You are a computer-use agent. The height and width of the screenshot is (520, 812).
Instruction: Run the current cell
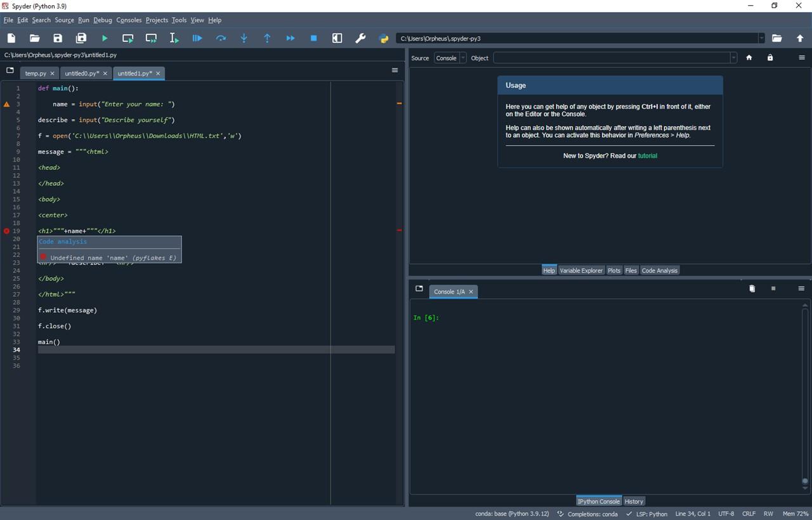[128, 38]
